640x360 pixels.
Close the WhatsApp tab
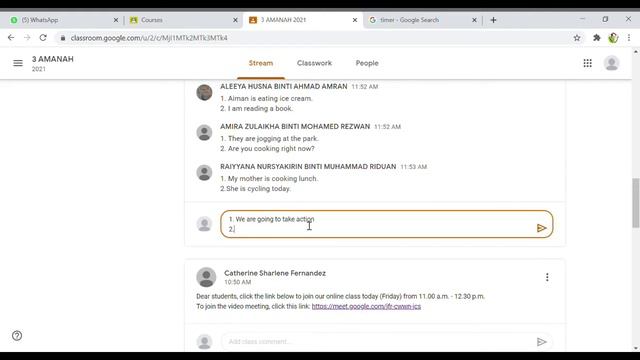coord(116,20)
